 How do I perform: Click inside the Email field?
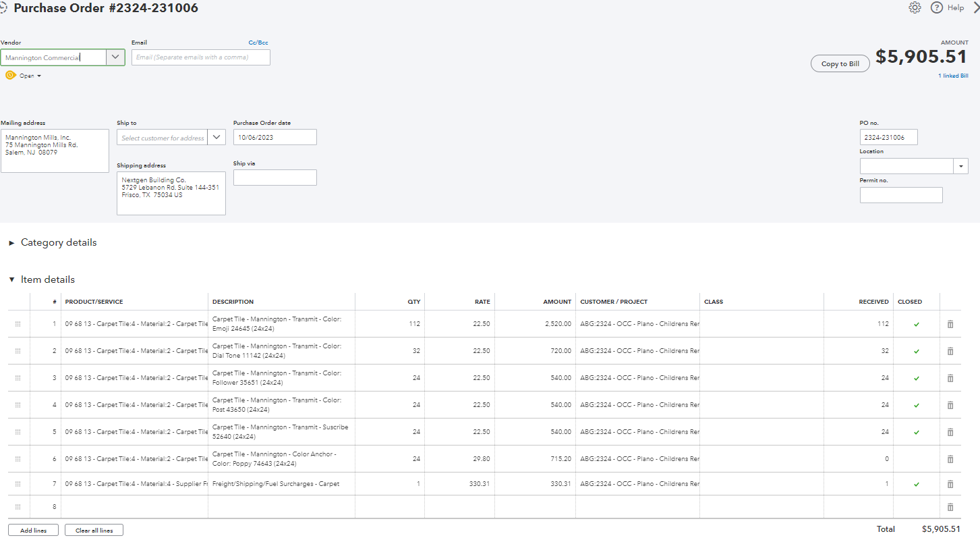[x=200, y=57]
